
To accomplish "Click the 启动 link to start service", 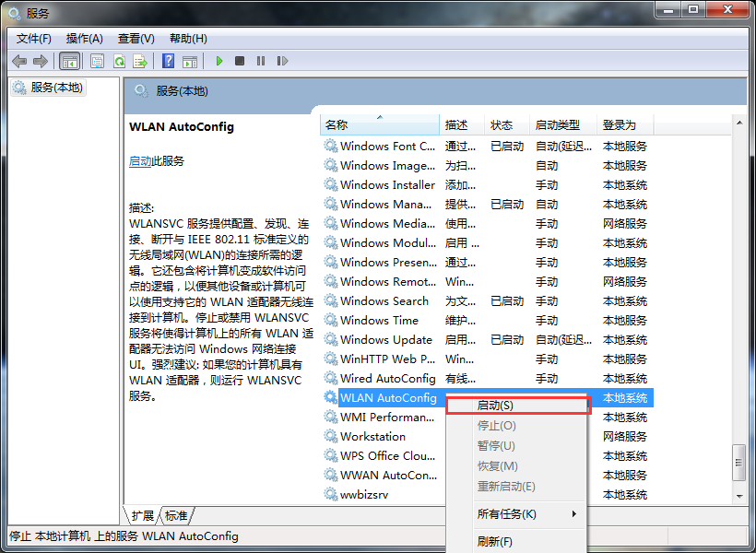I will 140,160.
